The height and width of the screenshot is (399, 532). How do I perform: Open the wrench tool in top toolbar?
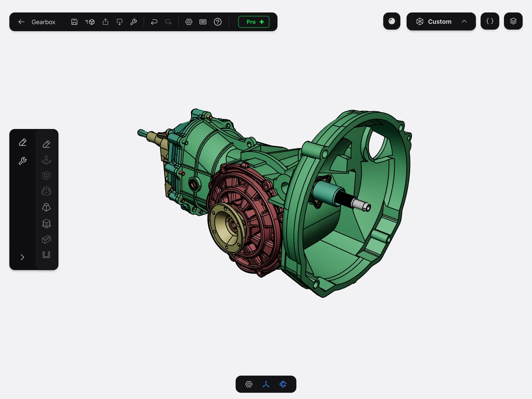tap(133, 22)
